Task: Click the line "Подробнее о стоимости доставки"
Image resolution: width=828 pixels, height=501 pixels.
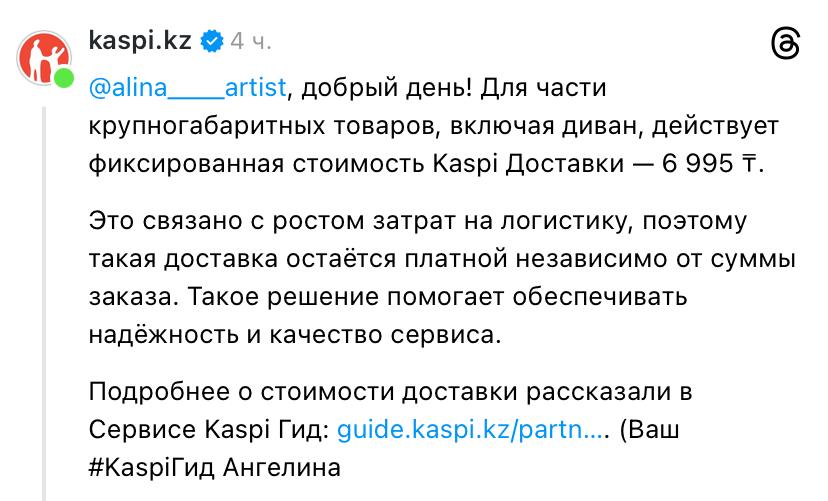Action: [390, 391]
